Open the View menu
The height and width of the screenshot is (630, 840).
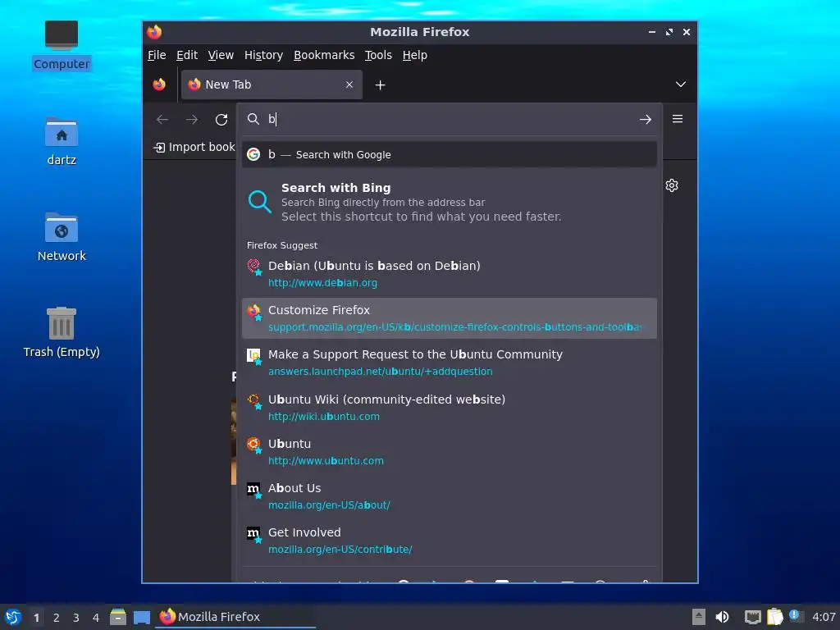[221, 55]
